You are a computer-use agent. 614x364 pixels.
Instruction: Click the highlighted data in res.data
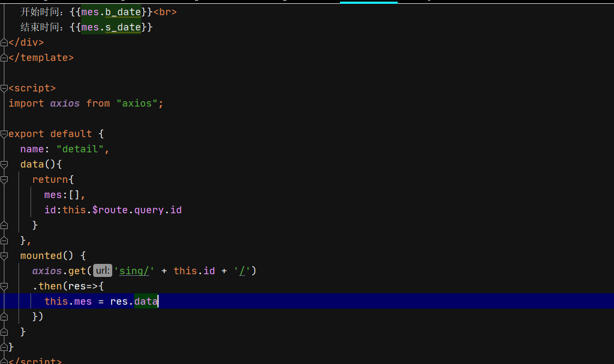(145, 301)
